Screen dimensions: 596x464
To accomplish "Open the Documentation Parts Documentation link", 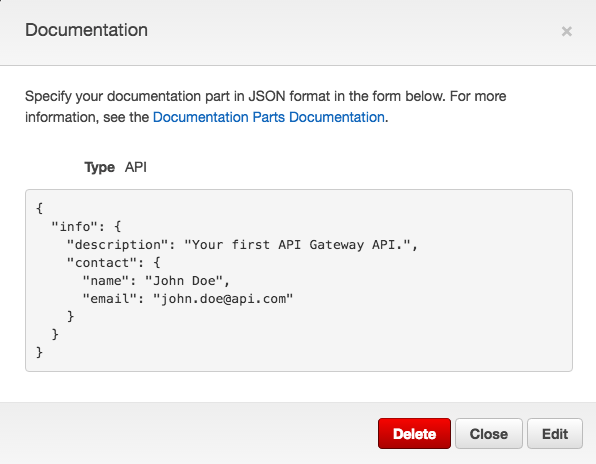I will (x=269, y=117).
